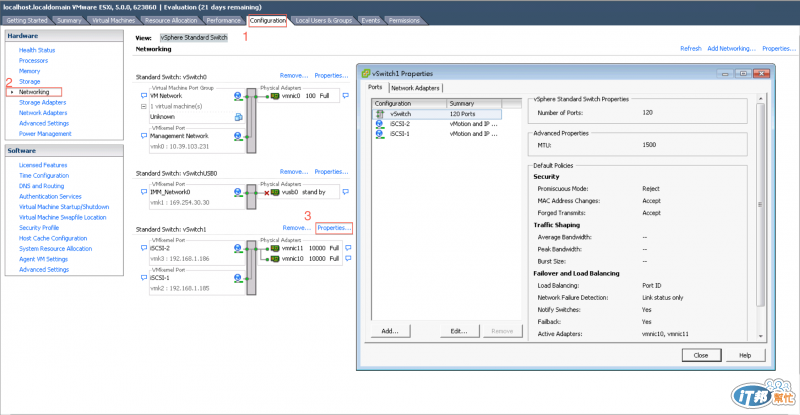
Task: Open the Performance tab
Action: 223,20
